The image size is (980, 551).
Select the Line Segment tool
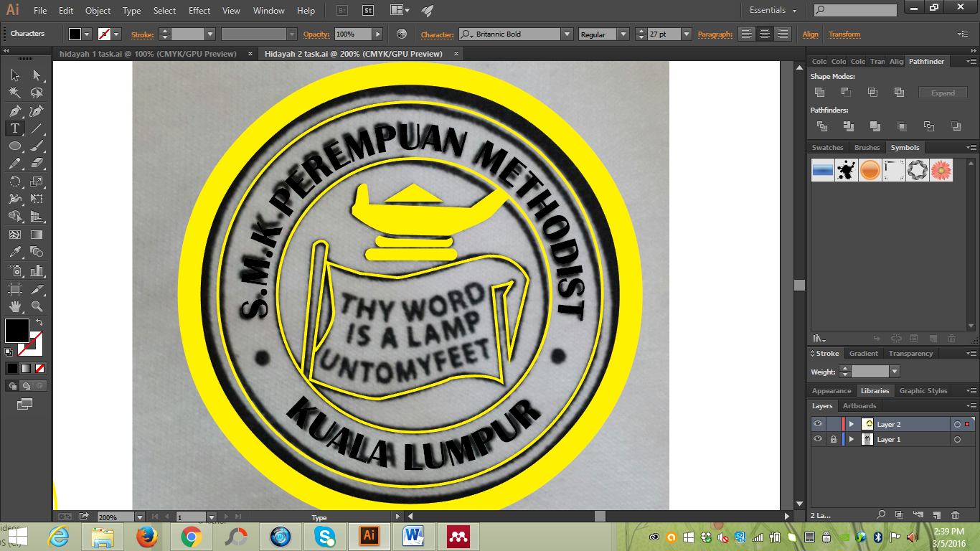pyautogui.click(x=37, y=128)
